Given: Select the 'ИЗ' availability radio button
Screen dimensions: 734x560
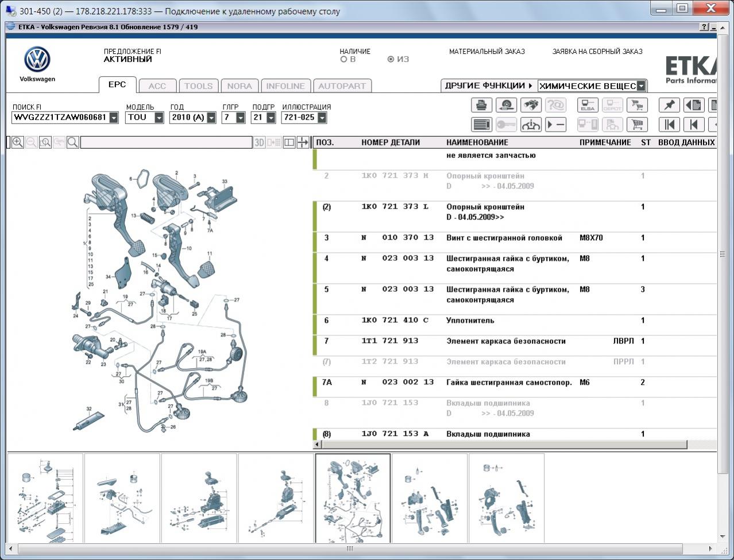Looking at the screenshot, I should pos(391,59).
